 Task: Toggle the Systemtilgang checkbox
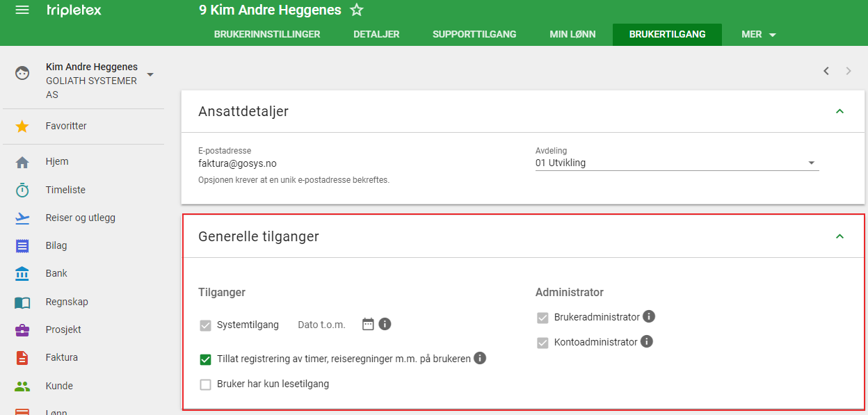[205, 325]
